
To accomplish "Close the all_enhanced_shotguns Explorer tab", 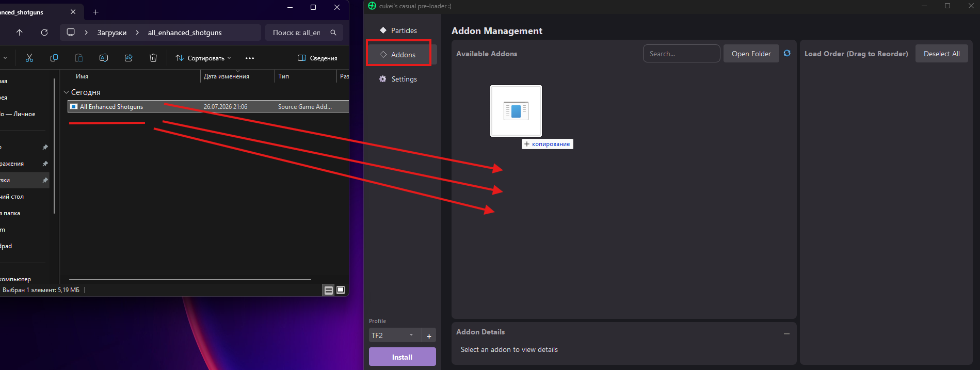I will pos(73,12).
